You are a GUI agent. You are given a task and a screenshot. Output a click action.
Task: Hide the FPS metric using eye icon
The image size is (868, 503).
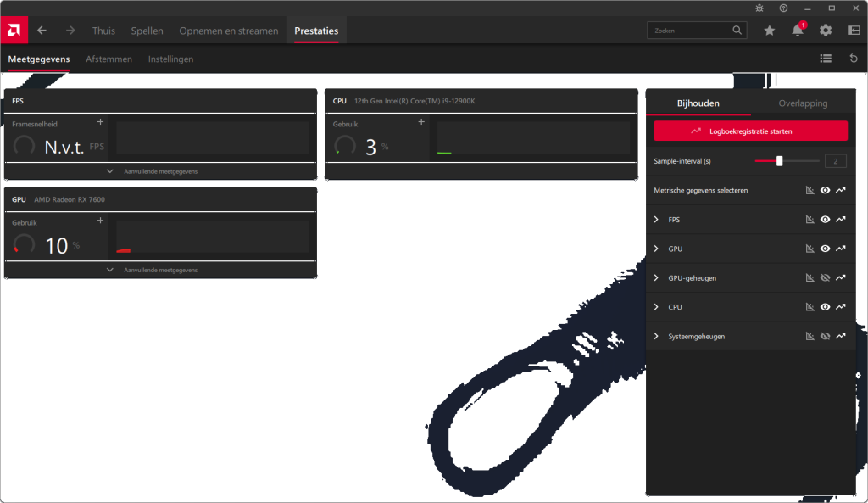tap(825, 220)
